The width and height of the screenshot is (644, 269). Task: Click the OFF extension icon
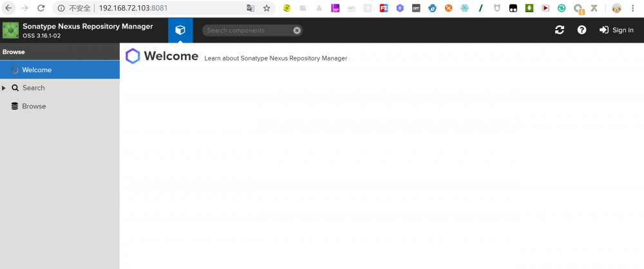pyautogui.click(x=416, y=8)
